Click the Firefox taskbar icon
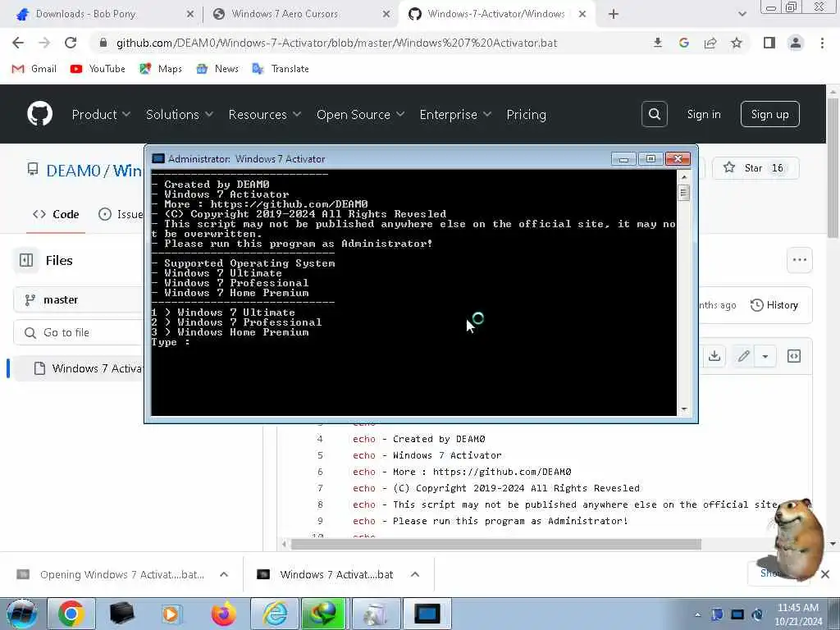Viewport: 840px width, 630px height. (223, 614)
